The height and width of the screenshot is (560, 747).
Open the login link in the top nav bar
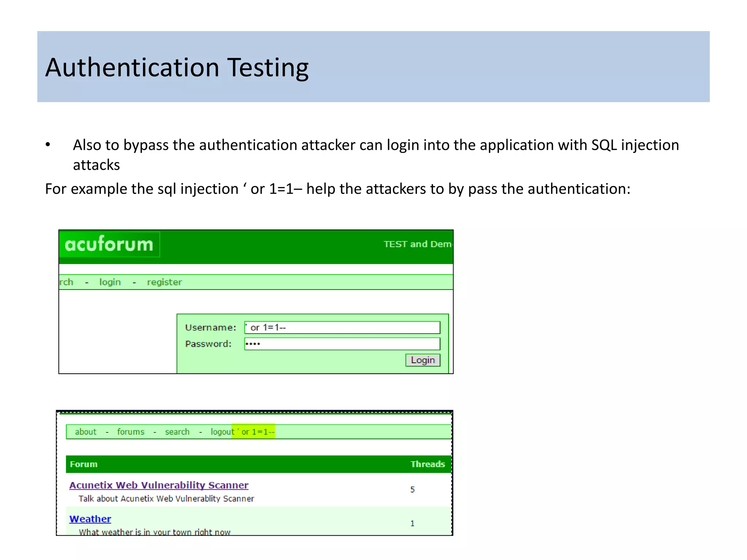[x=110, y=282]
